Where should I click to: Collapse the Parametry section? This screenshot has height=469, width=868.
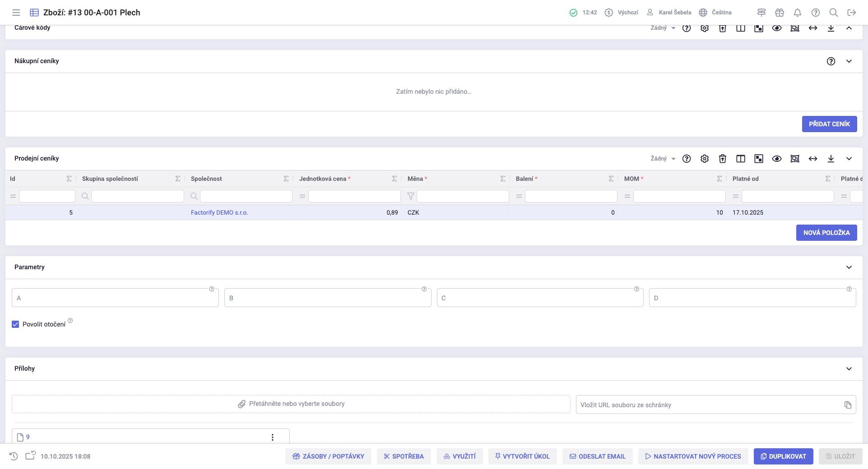tap(849, 267)
